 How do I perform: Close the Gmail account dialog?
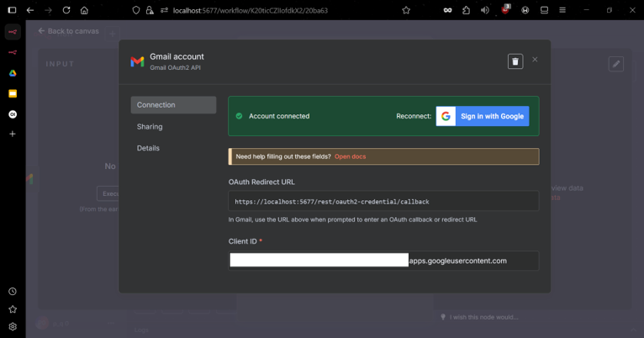point(535,60)
